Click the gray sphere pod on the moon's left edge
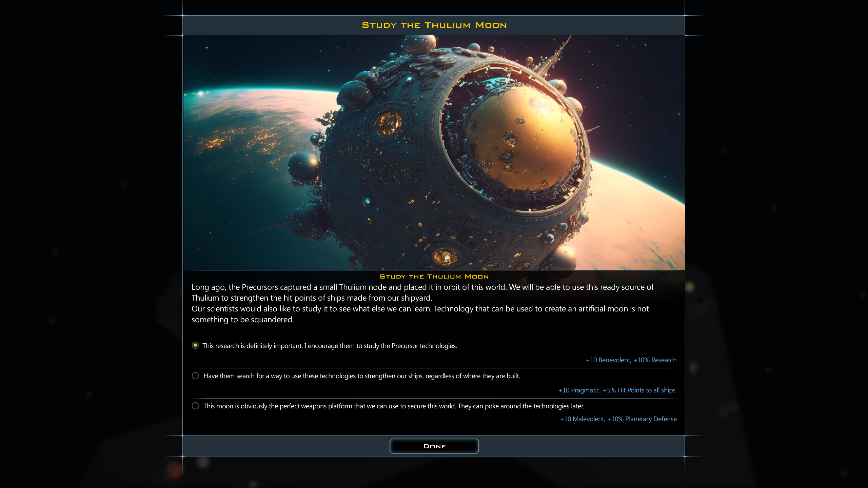Image resolution: width=868 pixels, height=488 pixels. 303,166
